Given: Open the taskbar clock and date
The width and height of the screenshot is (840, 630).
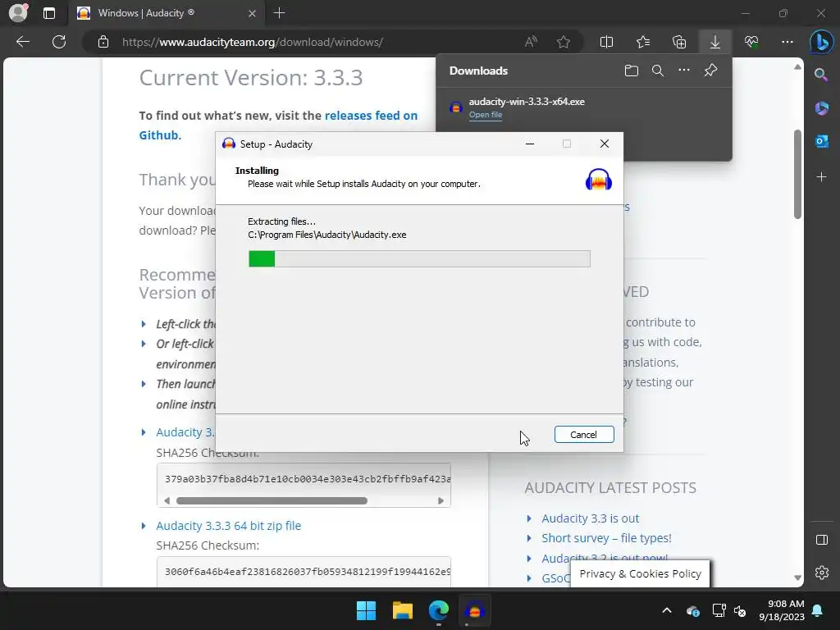Looking at the screenshot, I should tap(781, 610).
